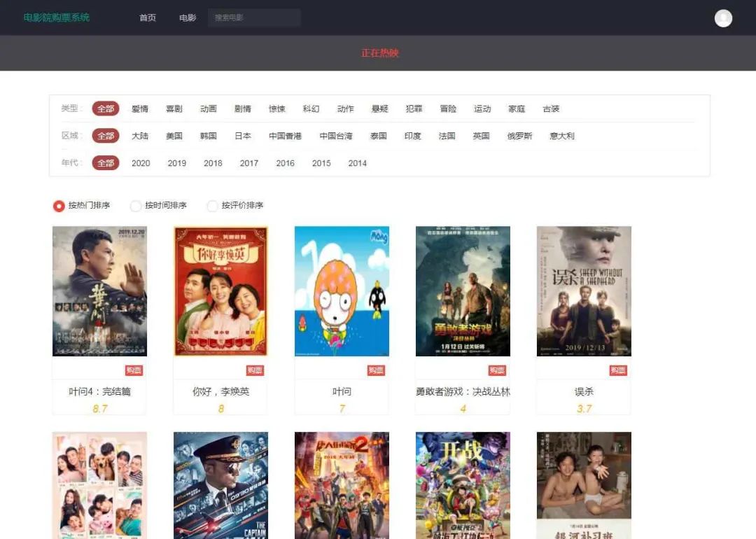The height and width of the screenshot is (539, 756).
Task: Select 全部 in the 类型 filter row
Action: [106, 108]
